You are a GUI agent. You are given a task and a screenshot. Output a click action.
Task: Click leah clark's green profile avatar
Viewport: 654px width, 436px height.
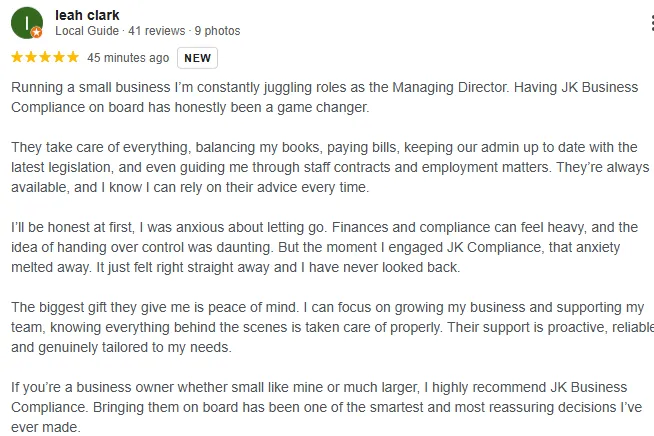[x=26, y=22]
